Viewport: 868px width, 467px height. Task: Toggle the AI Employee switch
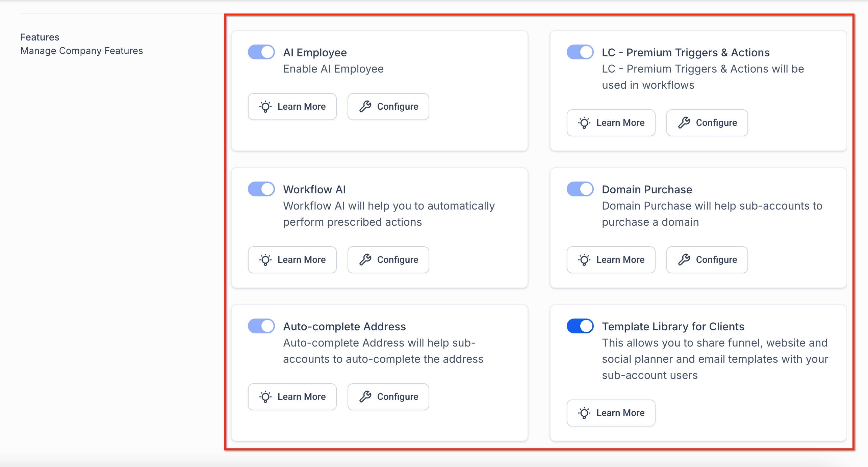point(261,52)
